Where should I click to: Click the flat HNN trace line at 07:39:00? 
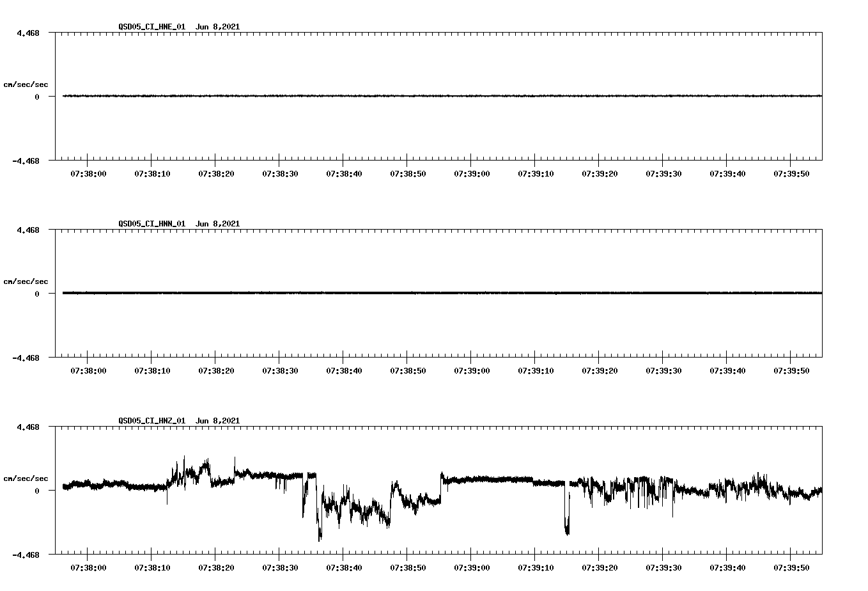pos(471,293)
